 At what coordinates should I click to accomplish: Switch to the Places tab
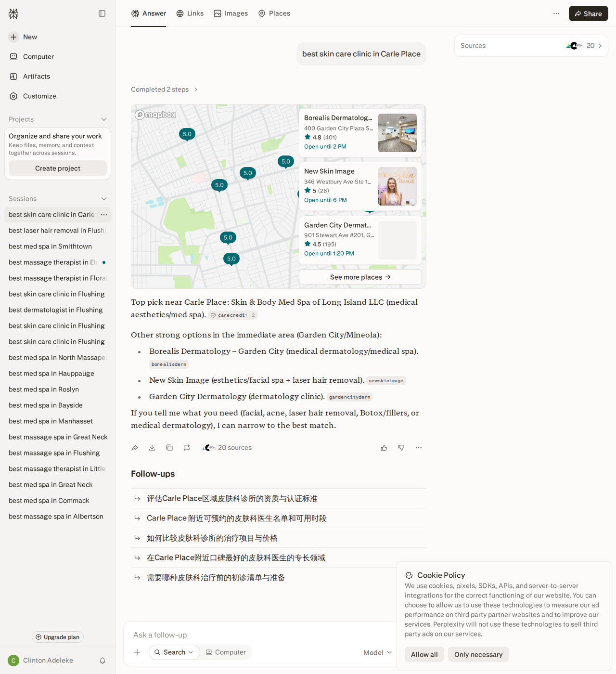click(274, 13)
